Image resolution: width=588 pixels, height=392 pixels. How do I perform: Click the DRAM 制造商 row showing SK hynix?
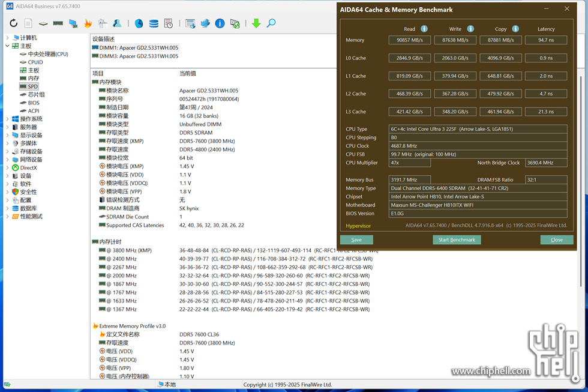tap(149, 208)
